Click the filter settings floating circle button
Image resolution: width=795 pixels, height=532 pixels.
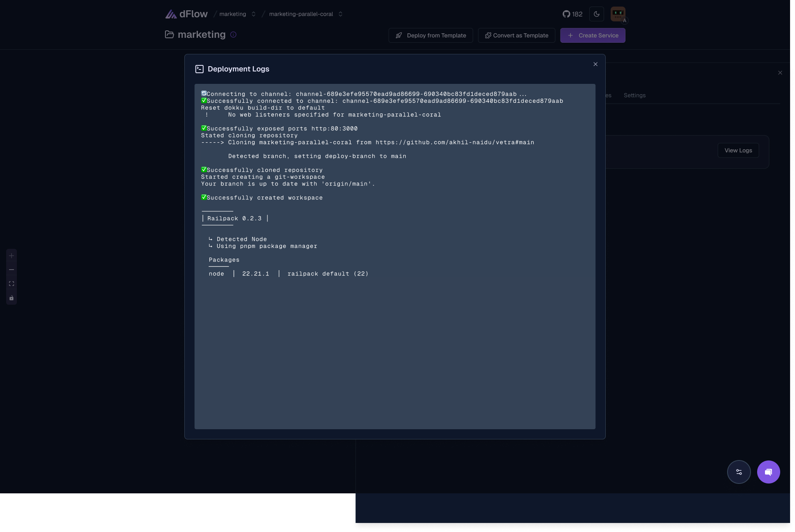coord(739,472)
